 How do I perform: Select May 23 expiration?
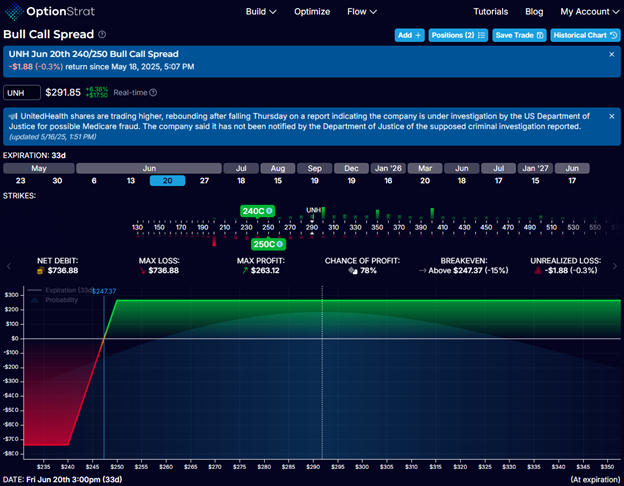(x=20, y=181)
